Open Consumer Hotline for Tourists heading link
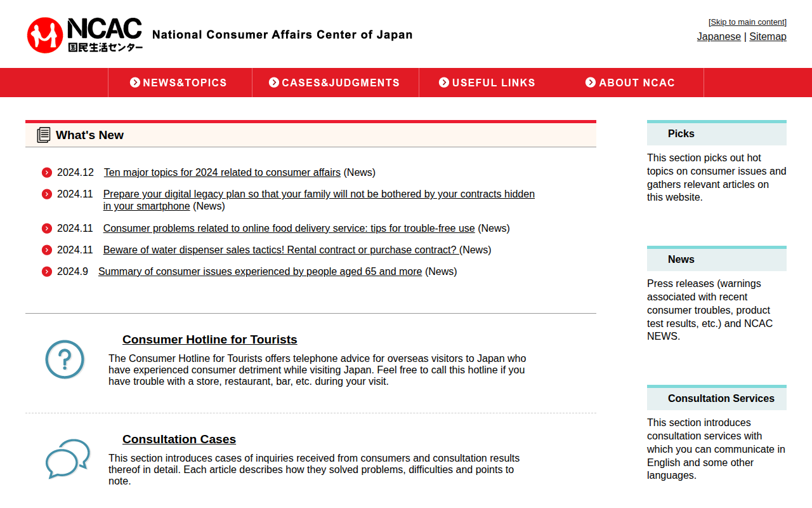This screenshot has height=508, width=812. pos(210,340)
